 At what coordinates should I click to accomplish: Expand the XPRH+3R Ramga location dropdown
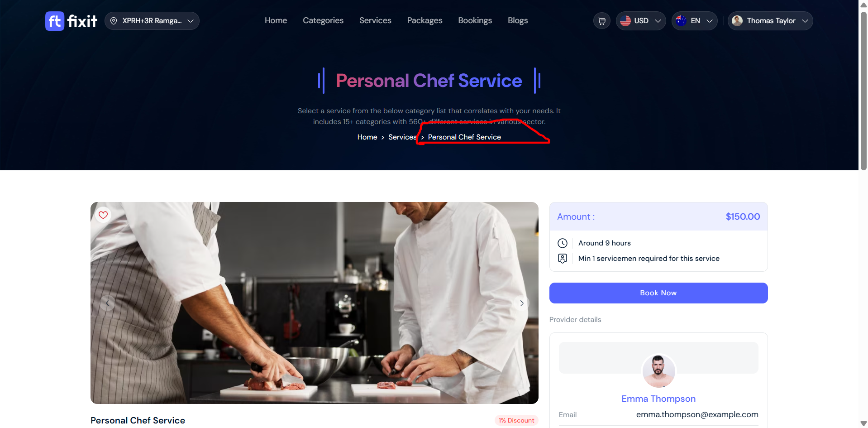pyautogui.click(x=152, y=21)
